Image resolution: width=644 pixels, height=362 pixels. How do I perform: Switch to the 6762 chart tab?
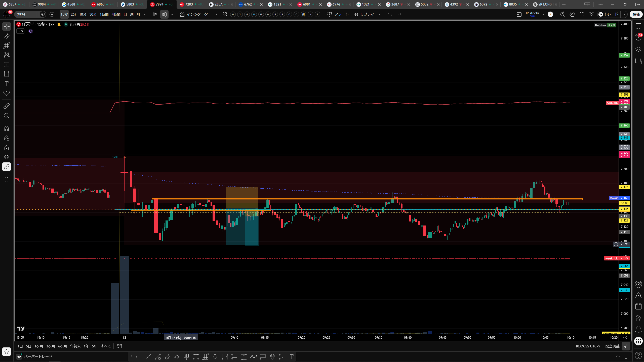(x=248, y=4)
